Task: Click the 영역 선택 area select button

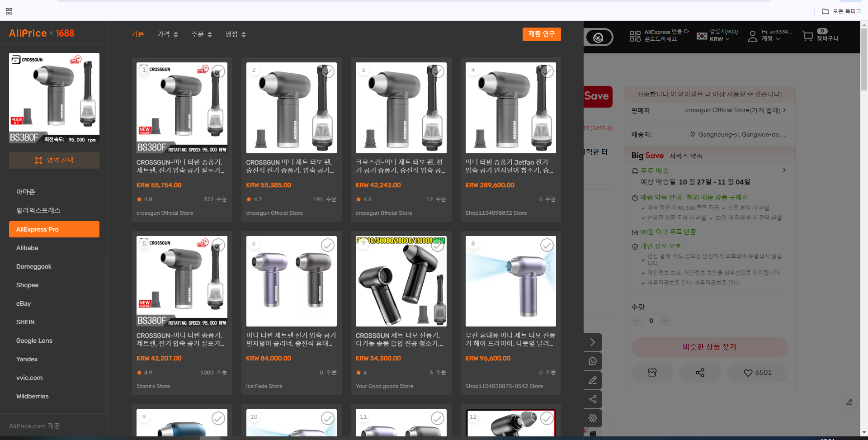Action: click(54, 161)
